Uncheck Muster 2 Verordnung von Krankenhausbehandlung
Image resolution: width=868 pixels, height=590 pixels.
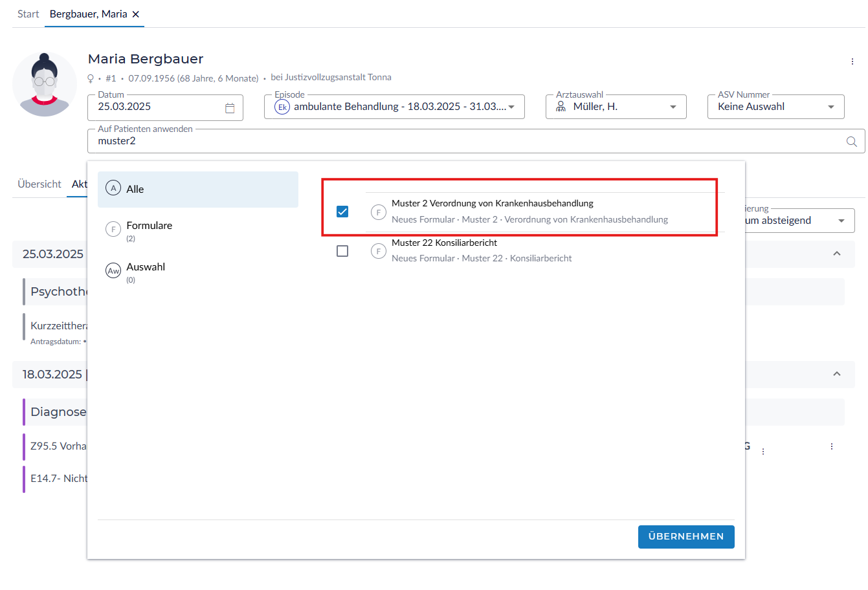pyautogui.click(x=342, y=212)
